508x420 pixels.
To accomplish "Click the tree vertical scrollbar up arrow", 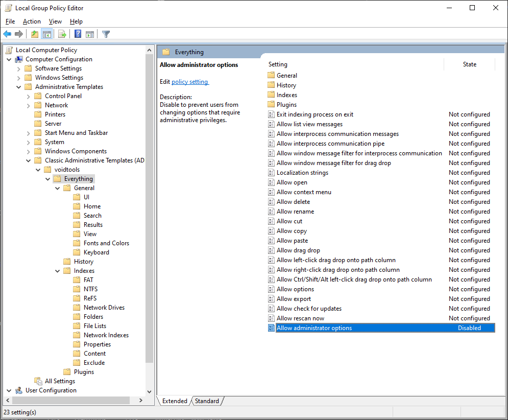I will [x=150, y=50].
